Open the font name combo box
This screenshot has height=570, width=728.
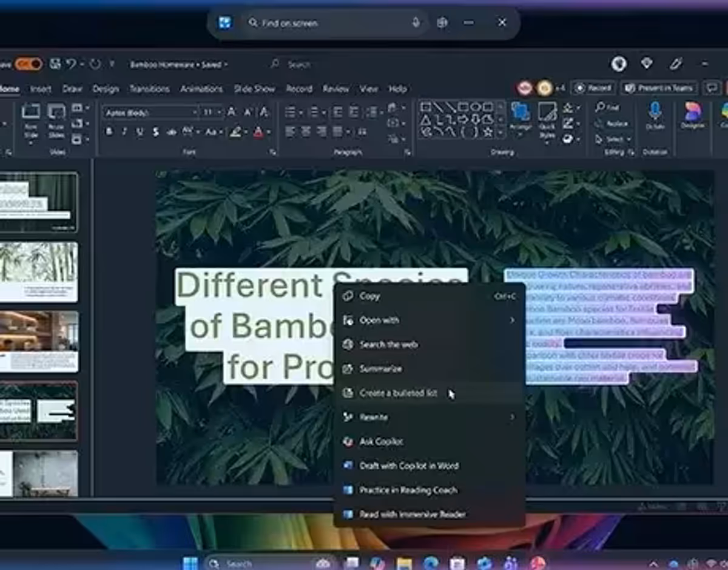coord(150,112)
